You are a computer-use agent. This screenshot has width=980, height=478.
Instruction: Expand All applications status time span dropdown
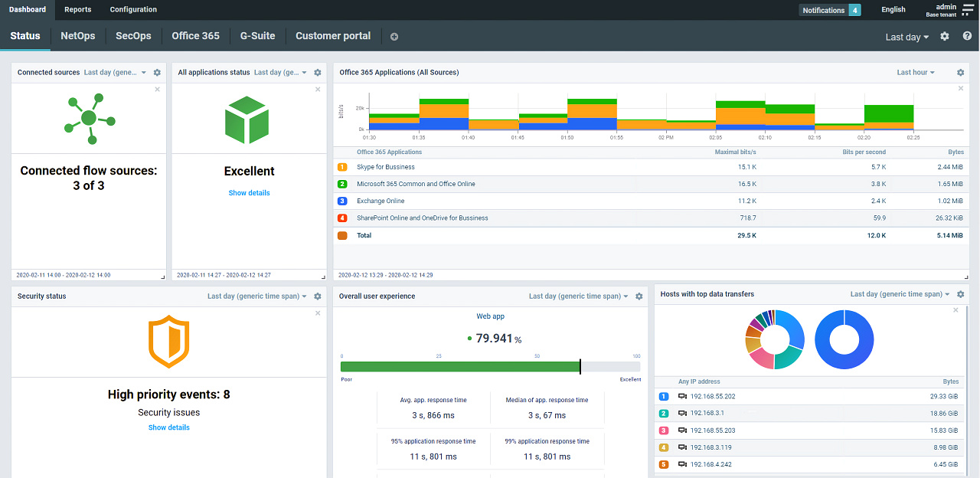pyautogui.click(x=280, y=73)
